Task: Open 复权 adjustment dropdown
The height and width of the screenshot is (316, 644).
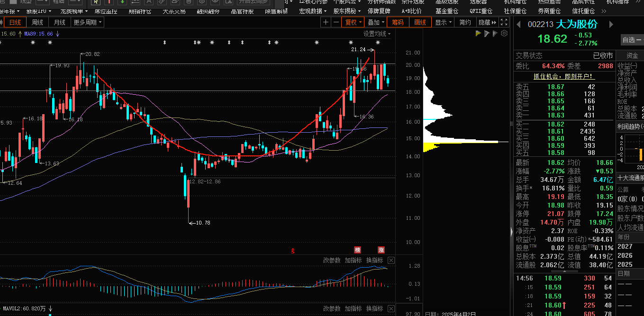Action: pyautogui.click(x=354, y=22)
